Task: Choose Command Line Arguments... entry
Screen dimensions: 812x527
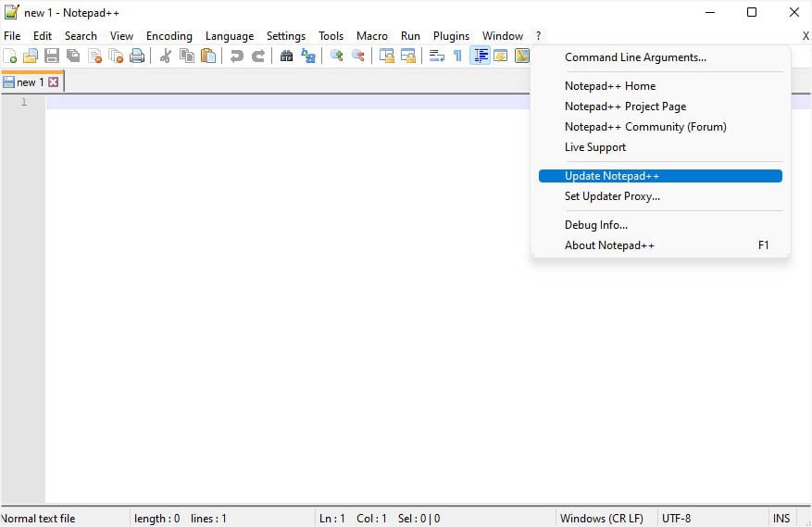Action: (x=660, y=57)
